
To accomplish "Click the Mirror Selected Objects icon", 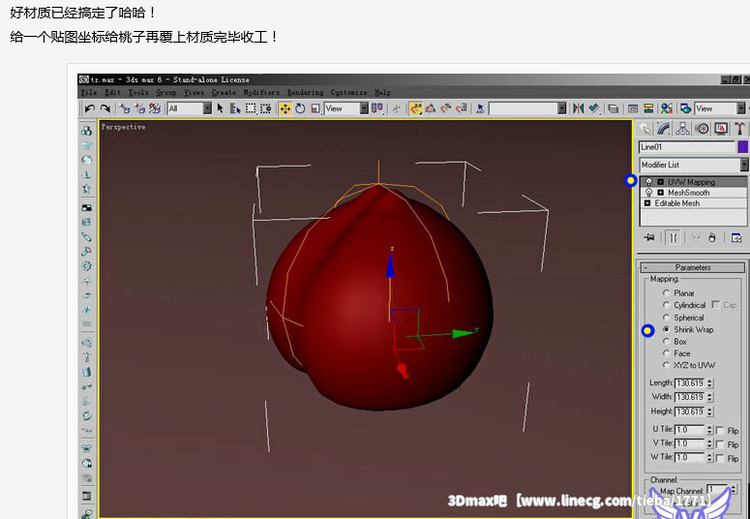I will coord(578,109).
